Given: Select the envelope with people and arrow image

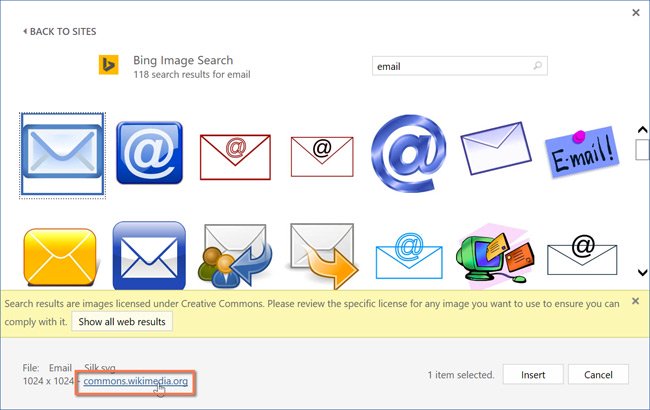Looking at the screenshot, I should click(236, 254).
